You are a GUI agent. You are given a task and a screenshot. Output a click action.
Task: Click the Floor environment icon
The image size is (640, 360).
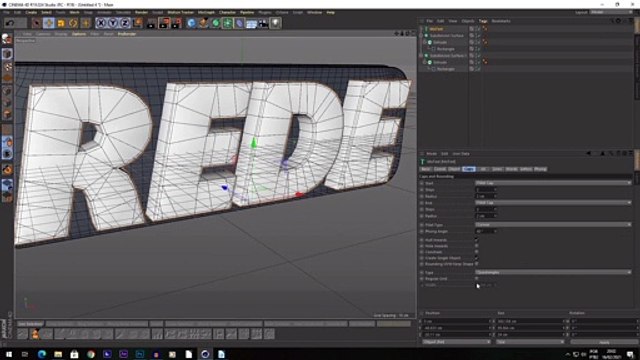[251, 23]
